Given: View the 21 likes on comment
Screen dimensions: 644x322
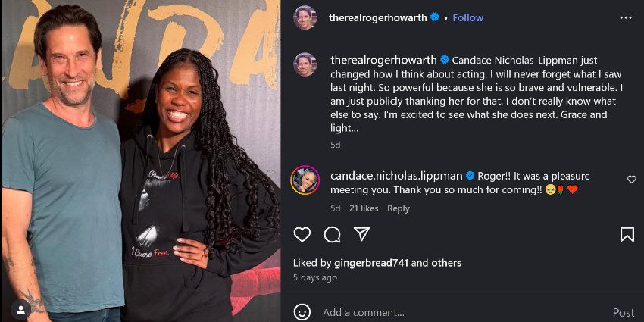Looking at the screenshot, I should (x=364, y=208).
